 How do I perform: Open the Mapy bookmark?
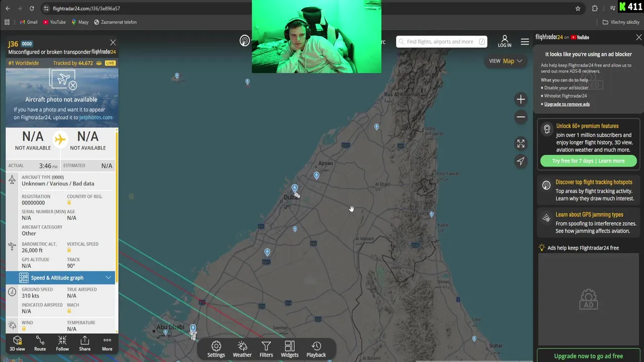point(80,22)
